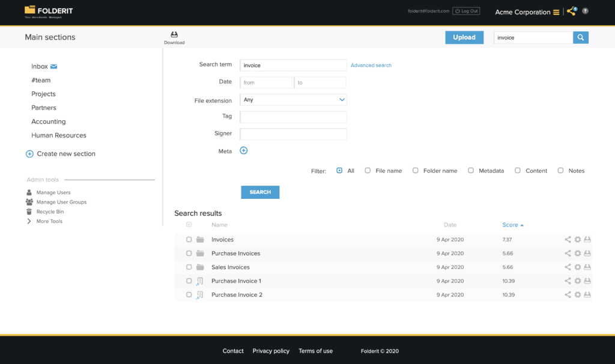Select the All filter option
Screen dimensions: 615x364
click(339, 171)
